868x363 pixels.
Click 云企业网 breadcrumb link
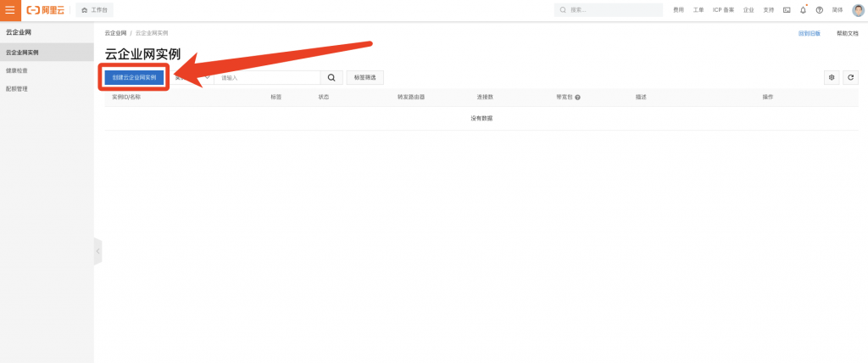click(115, 33)
